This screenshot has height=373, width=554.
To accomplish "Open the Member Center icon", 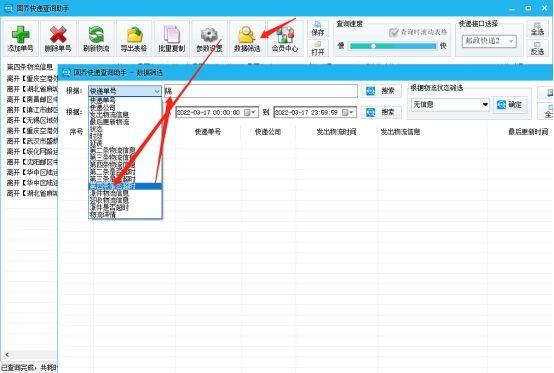I will [285, 35].
